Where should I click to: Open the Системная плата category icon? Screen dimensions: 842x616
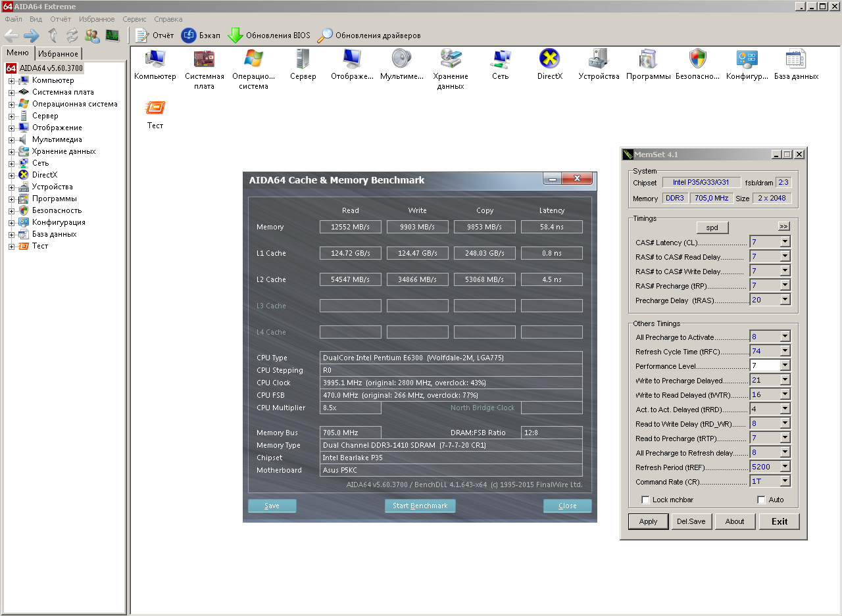pos(204,59)
